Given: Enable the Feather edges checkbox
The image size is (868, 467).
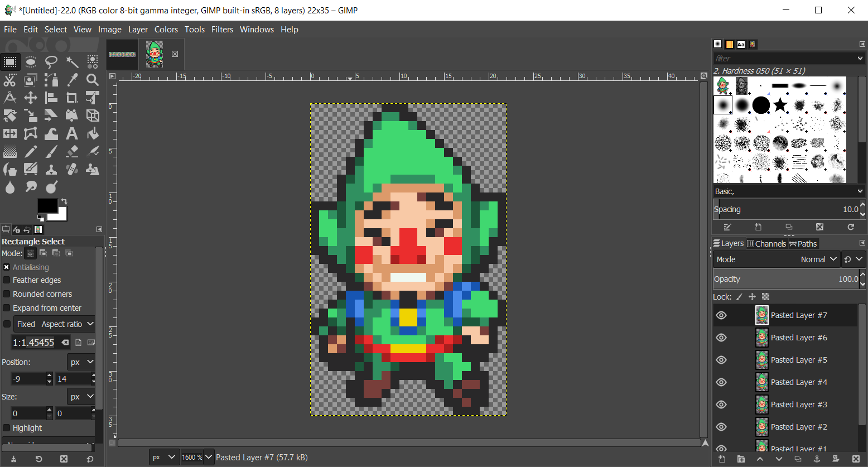Looking at the screenshot, I should [7, 280].
